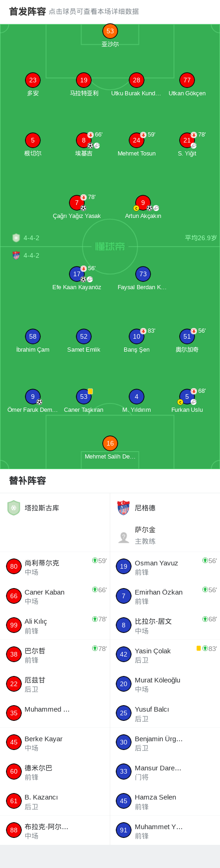Tap Mansur Dare goalkeeper number 33 row
The image size is (220, 868).
tap(165, 772)
